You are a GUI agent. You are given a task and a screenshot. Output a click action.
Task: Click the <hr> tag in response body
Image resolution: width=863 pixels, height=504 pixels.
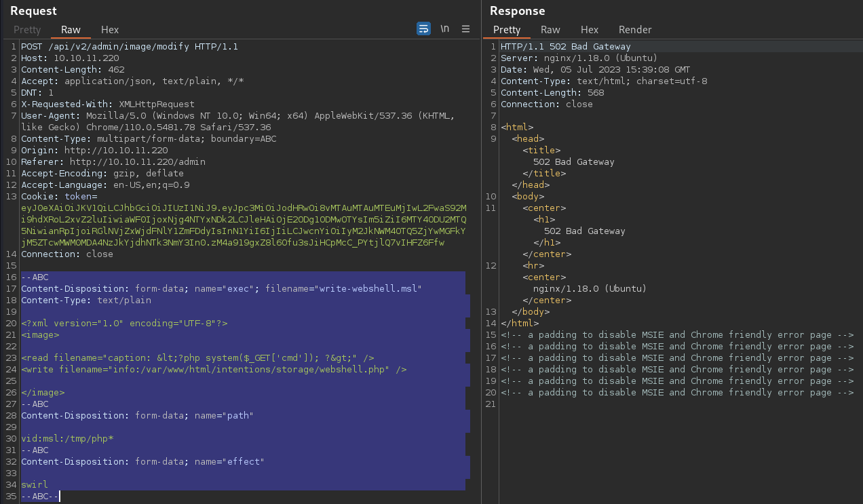[533, 266]
